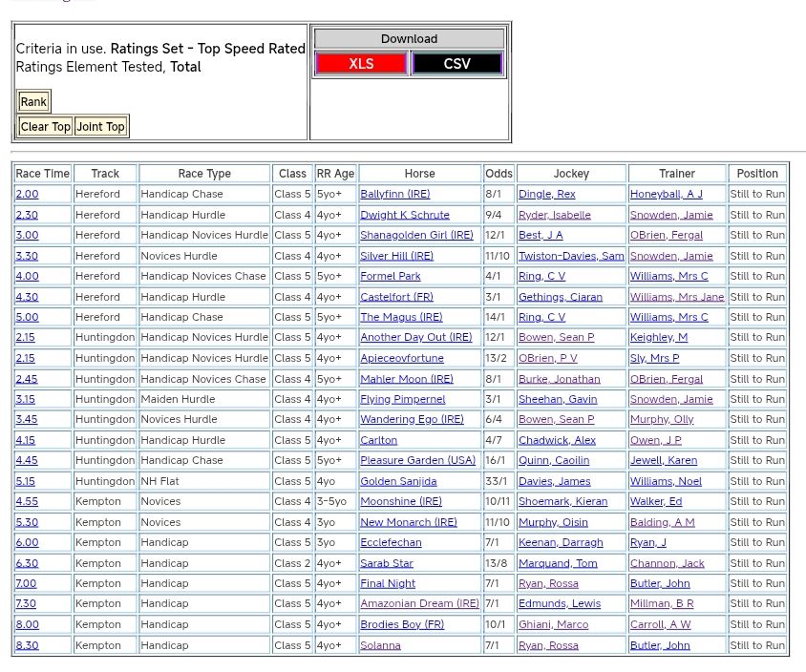Screen dimensions: 806x672
Task: Open the 2.00 Hereford race time link
Action: (x=27, y=194)
